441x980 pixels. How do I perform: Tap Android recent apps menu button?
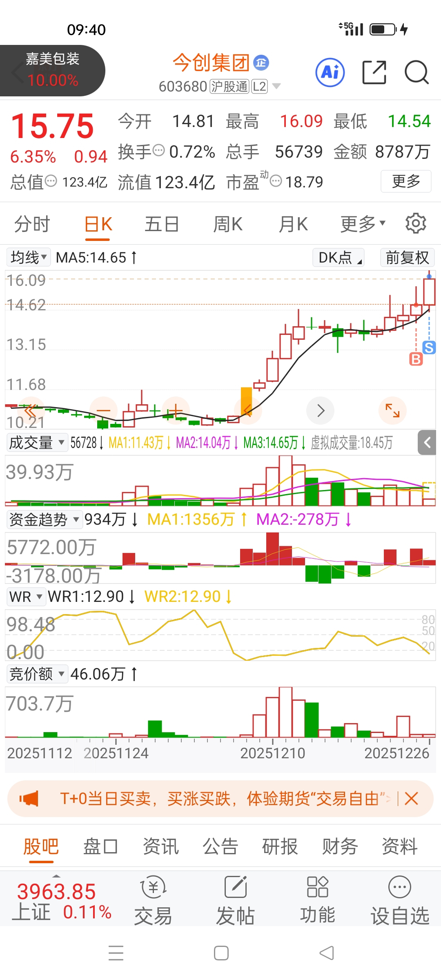tap(116, 953)
